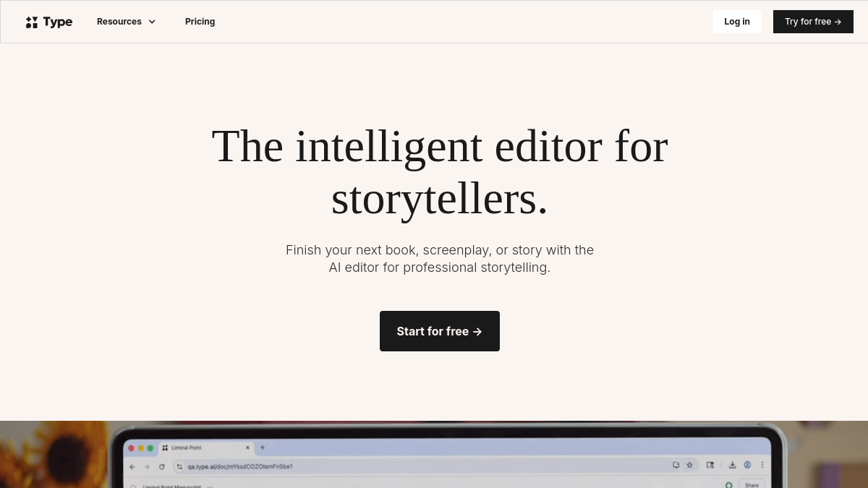Screen dimensions: 868x488
Task: Click the profile avatar icon in the preview browser
Action: pyautogui.click(x=747, y=465)
